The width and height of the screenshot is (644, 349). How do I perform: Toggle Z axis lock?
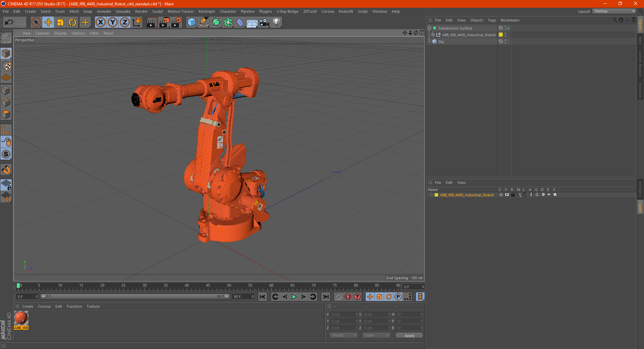pyautogui.click(x=125, y=22)
